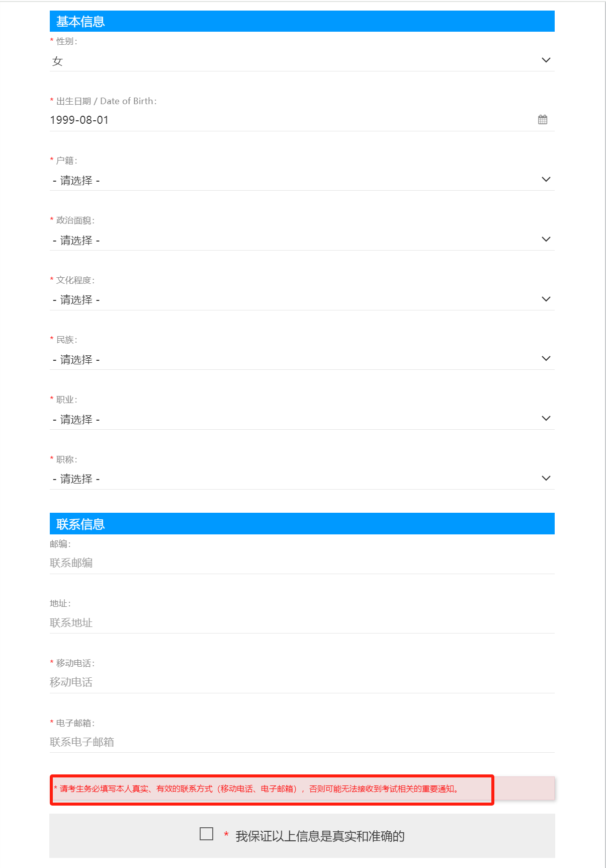The image size is (606, 868).
Task: Focus the 联系邮编 input field
Action: click(x=302, y=563)
